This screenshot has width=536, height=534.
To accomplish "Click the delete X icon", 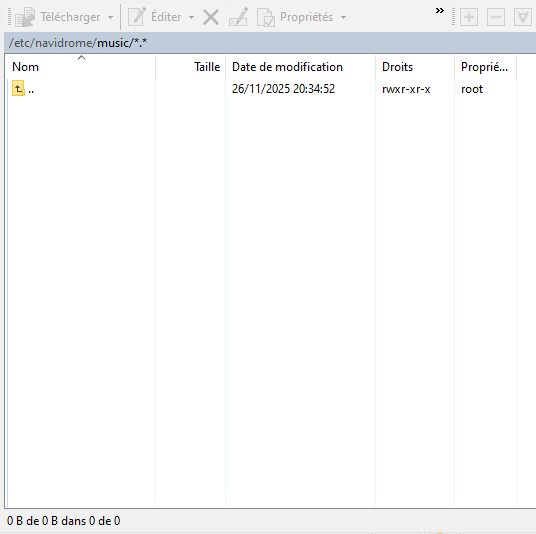I will coord(211,17).
